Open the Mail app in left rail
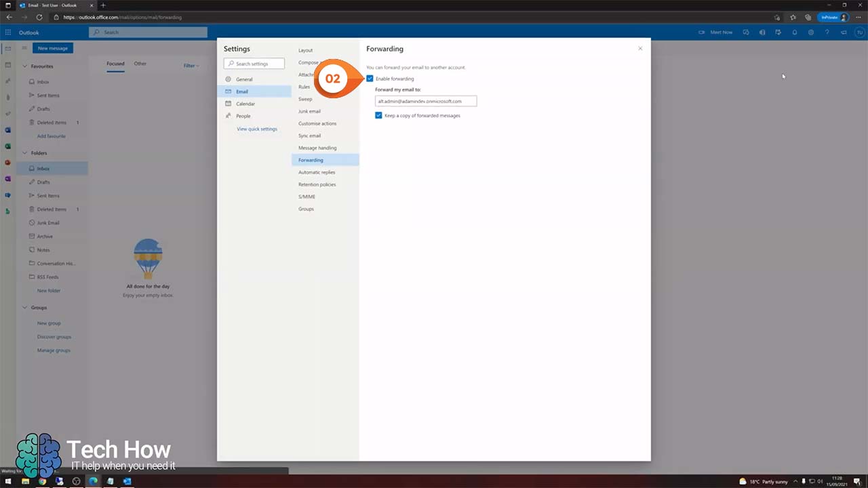This screenshot has height=488, width=868. (7, 49)
